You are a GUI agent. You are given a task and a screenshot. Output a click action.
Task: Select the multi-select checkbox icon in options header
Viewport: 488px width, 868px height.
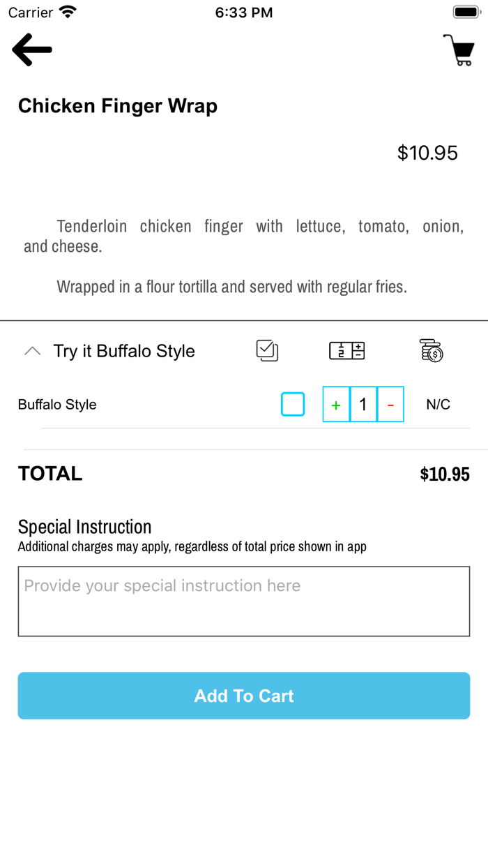267,350
